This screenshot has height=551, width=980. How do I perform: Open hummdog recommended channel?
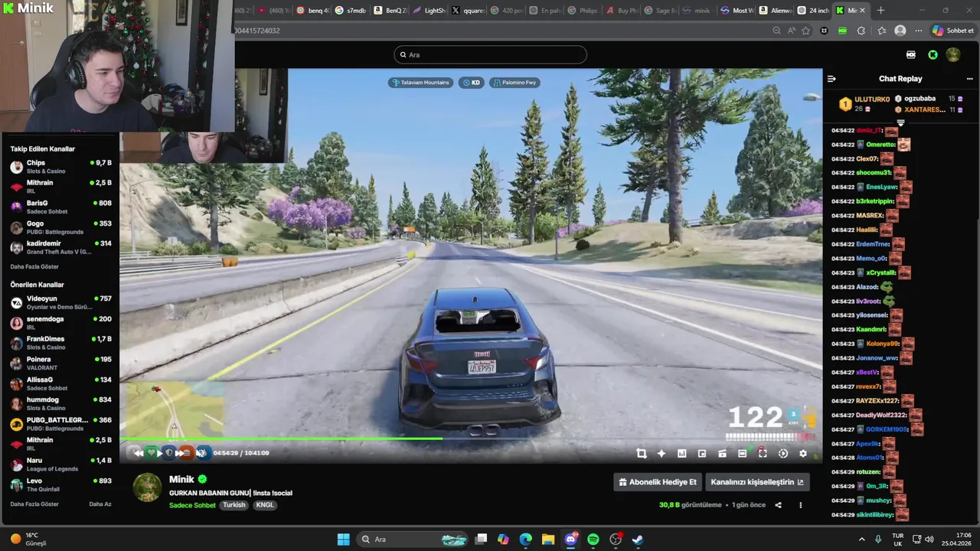pos(60,404)
